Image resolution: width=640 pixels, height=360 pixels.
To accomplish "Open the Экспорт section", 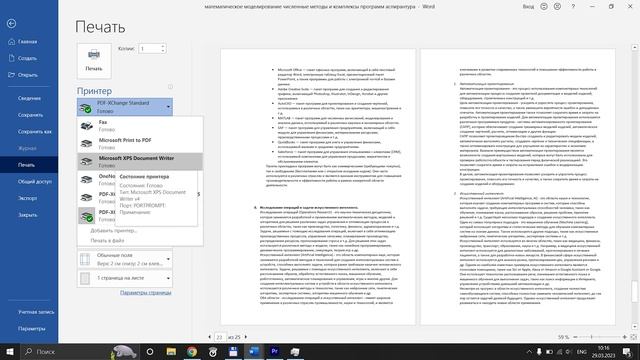I will 29,198.
